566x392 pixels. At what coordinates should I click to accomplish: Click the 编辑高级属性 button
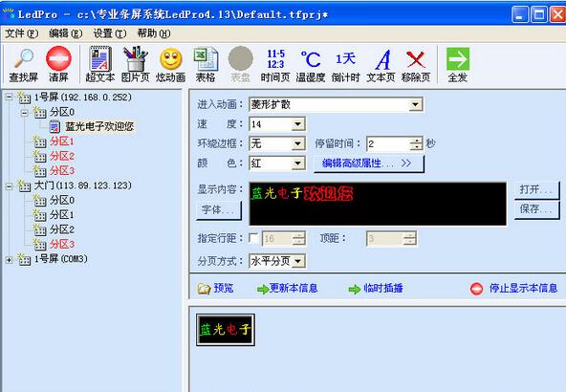368,163
